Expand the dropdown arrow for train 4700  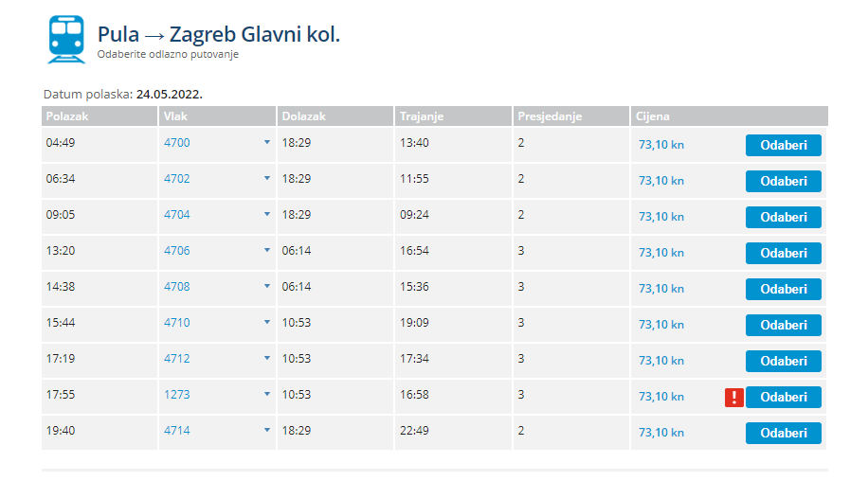point(267,143)
